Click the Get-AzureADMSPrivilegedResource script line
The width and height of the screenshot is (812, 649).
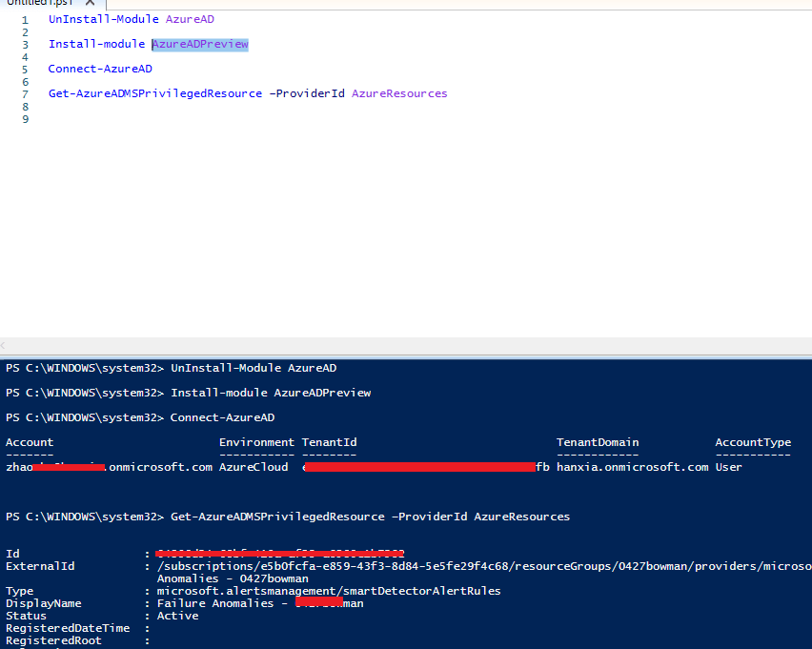(155, 92)
